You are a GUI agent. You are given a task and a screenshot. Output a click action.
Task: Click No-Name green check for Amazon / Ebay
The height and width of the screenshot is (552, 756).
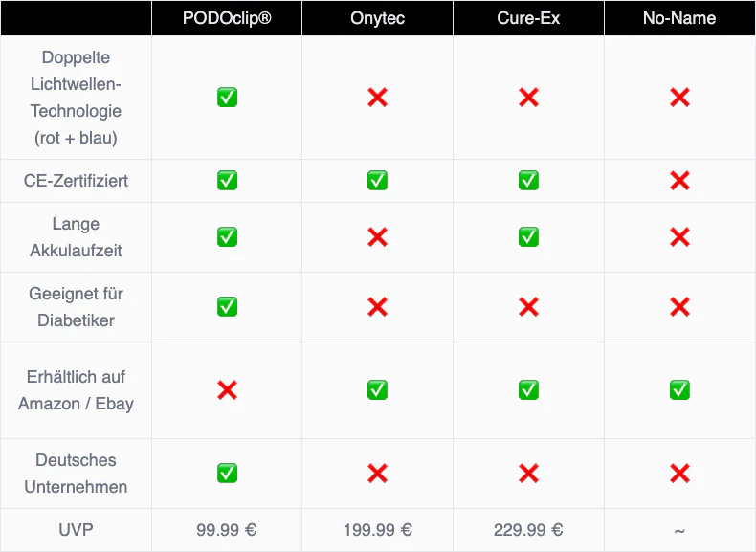point(679,390)
